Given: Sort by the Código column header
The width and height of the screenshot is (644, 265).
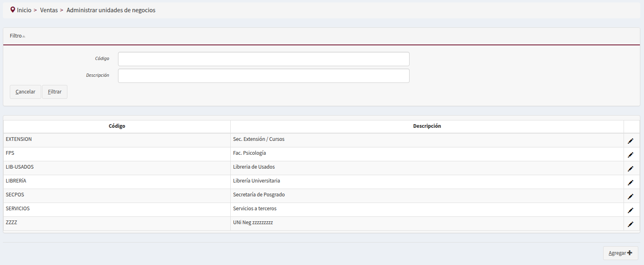Looking at the screenshot, I should coord(117,126).
